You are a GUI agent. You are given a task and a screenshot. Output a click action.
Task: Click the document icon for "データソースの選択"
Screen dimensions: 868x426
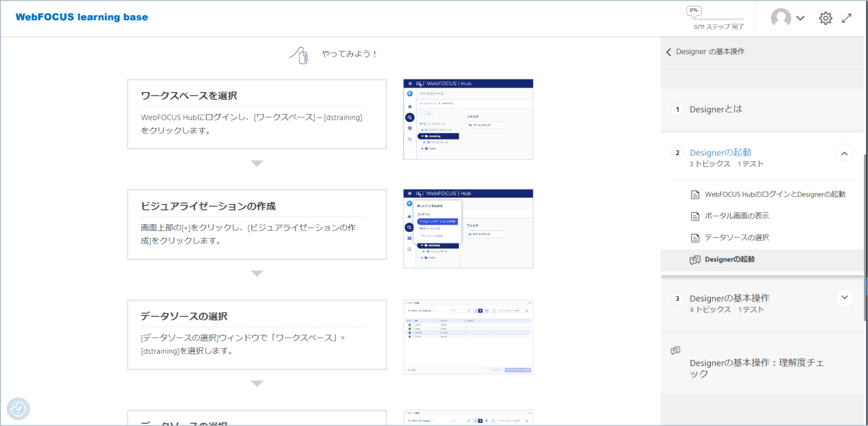pos(695,237)
